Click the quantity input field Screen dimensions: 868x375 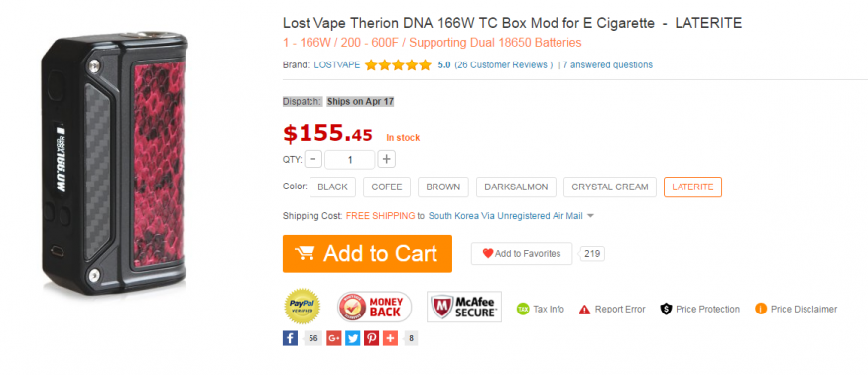point(350,160)
